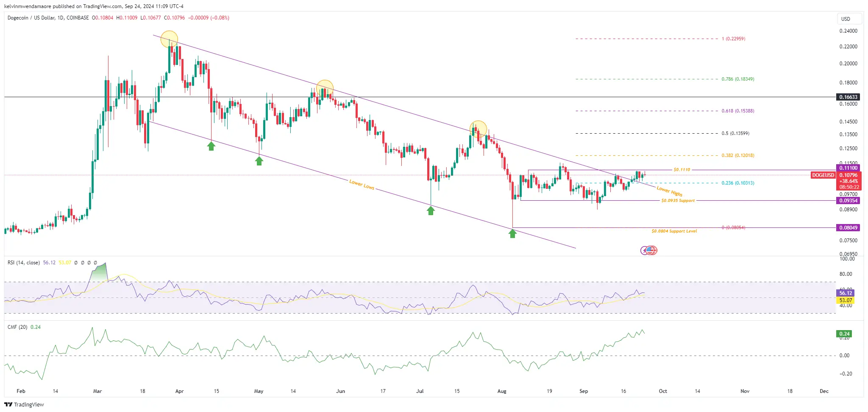Select the yellow circle on the late-March peak
This screenshot has width=868, height=412.
(x=169, y=39)
